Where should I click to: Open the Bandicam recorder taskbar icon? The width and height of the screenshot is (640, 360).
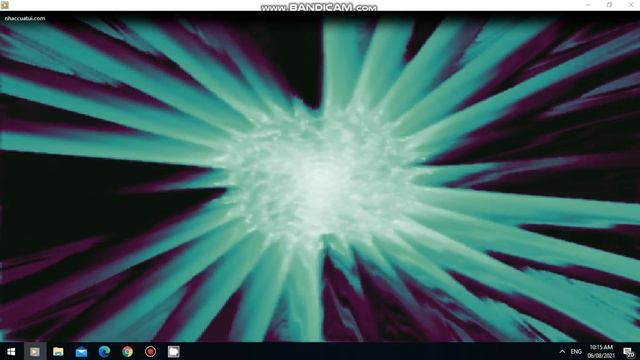151,351
